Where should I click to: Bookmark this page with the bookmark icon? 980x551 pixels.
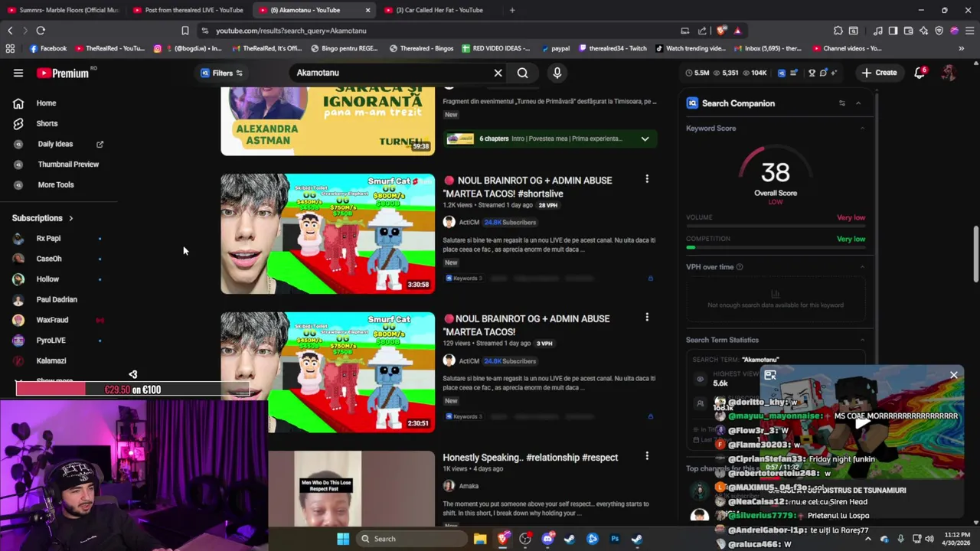(x=185, y=31)
